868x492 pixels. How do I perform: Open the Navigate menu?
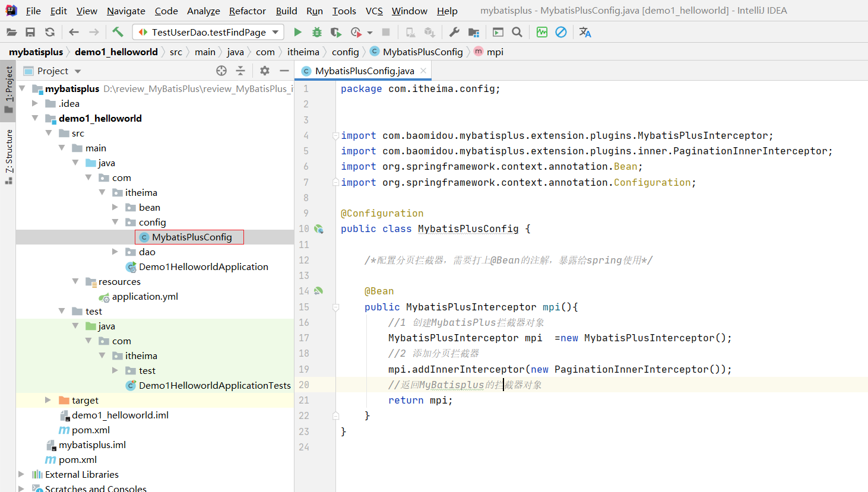tap(126, 11)
